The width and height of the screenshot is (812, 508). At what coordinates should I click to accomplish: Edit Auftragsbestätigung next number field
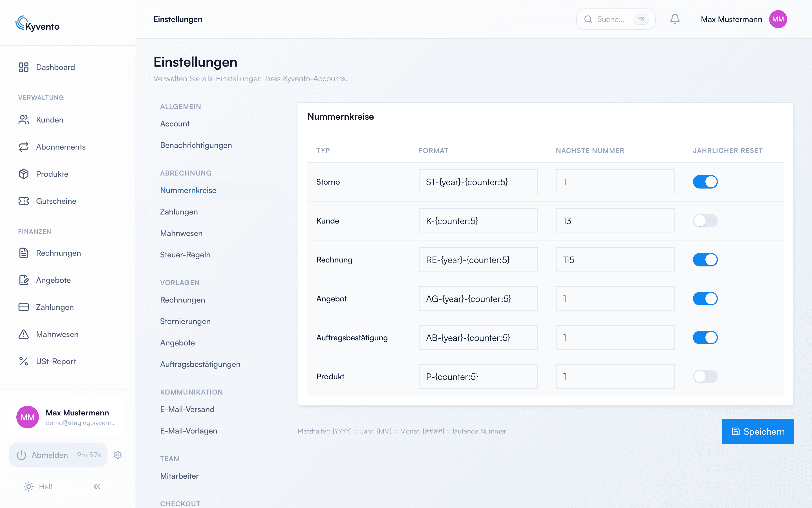pos(615,338)
